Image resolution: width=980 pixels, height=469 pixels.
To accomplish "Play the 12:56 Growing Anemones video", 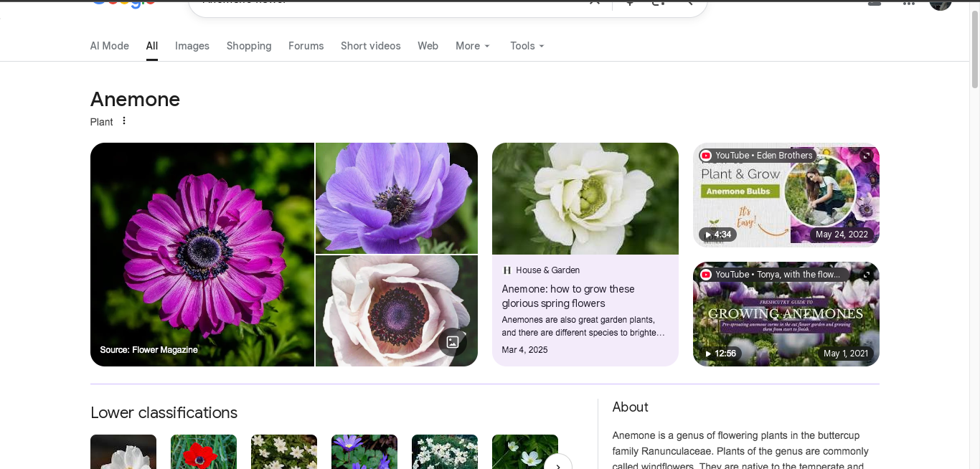I will (x=720, y=354).
